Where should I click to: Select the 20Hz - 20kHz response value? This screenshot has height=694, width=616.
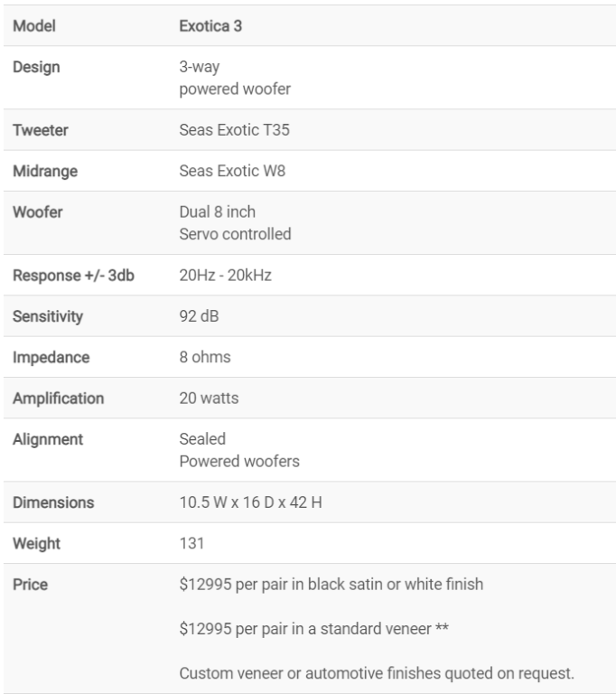tap(225, 276)
